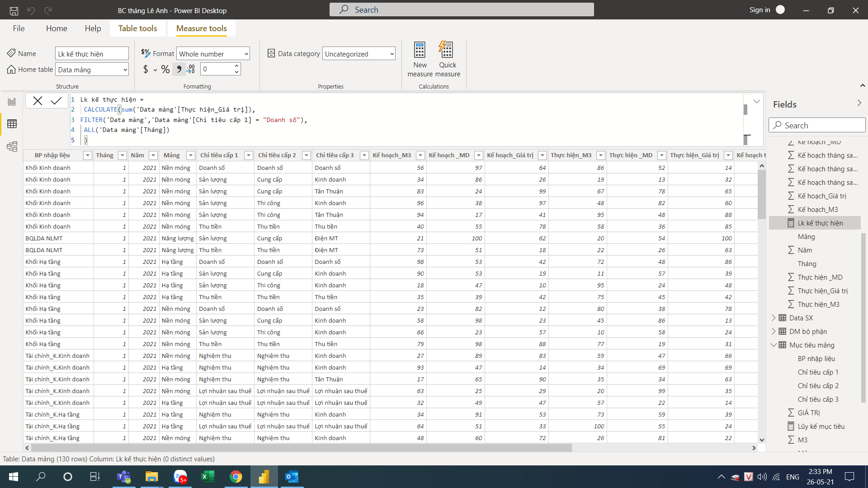
Task: Open currency format options arrow
Action: (x=155, y=70)
